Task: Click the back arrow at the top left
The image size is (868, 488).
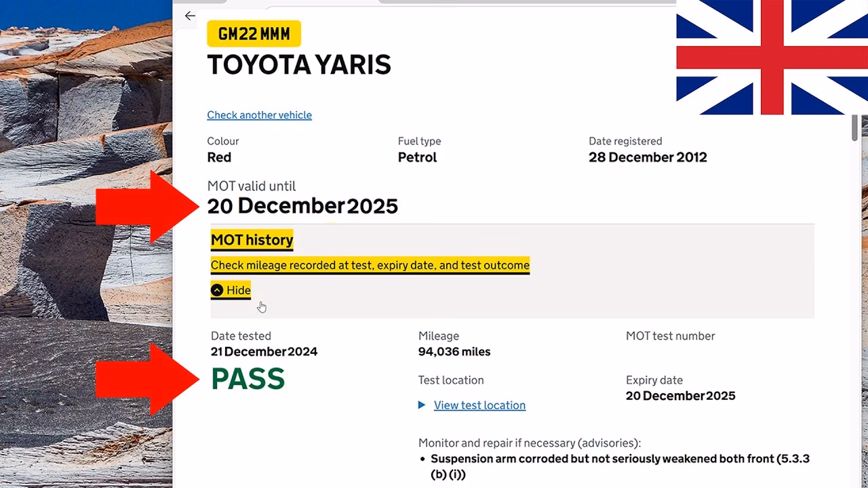Action: click(189, 16)
